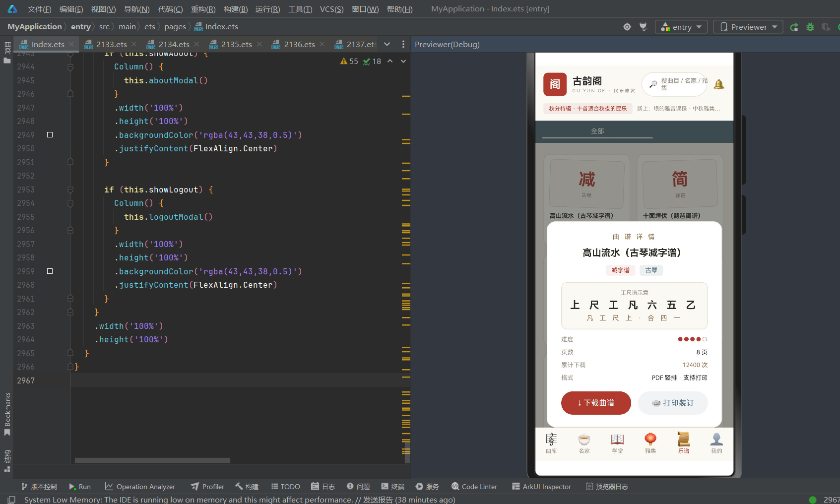Show hidden editor tabs dropdown

pos(387,44)
